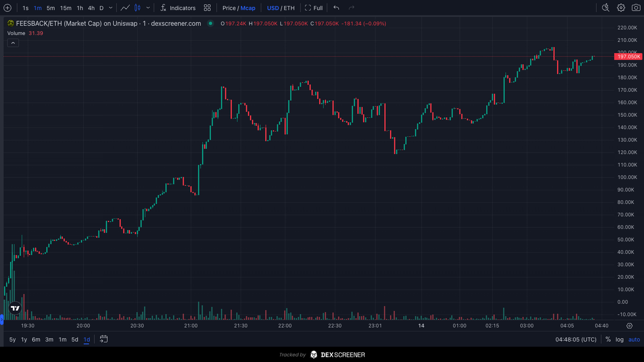Choose the 1h timeframe

[80, 8]
